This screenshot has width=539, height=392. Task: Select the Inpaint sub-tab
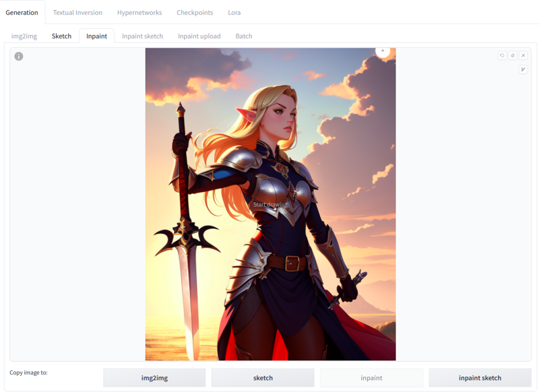point(96,36)
